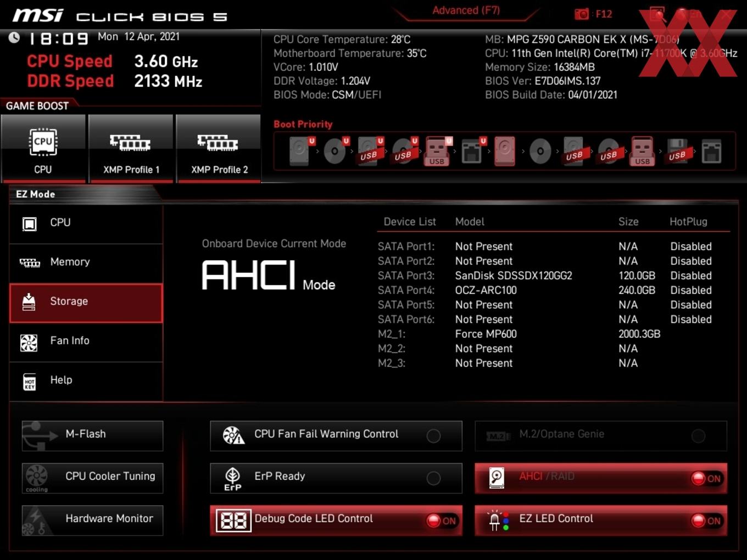Image resolution: width=747 pixels, height=560 pixels.
Task: Click the HotPlug column header
Action: pyautogui.click(x=688, y=222)
